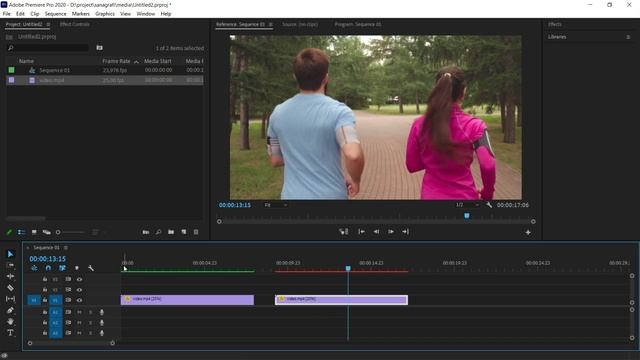The width and height of the screenshot is (640, 360).
Task: Toggle V2 track output eye icon
Action: coord(79,290)
